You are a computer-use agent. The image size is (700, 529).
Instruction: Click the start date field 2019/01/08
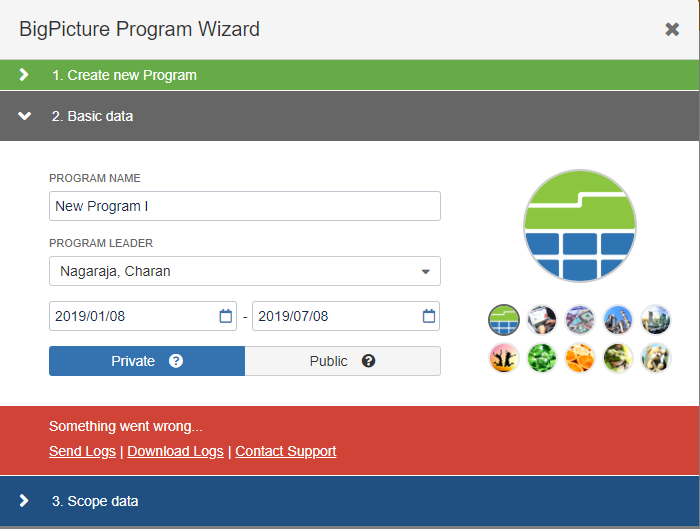tap(143, 316)
